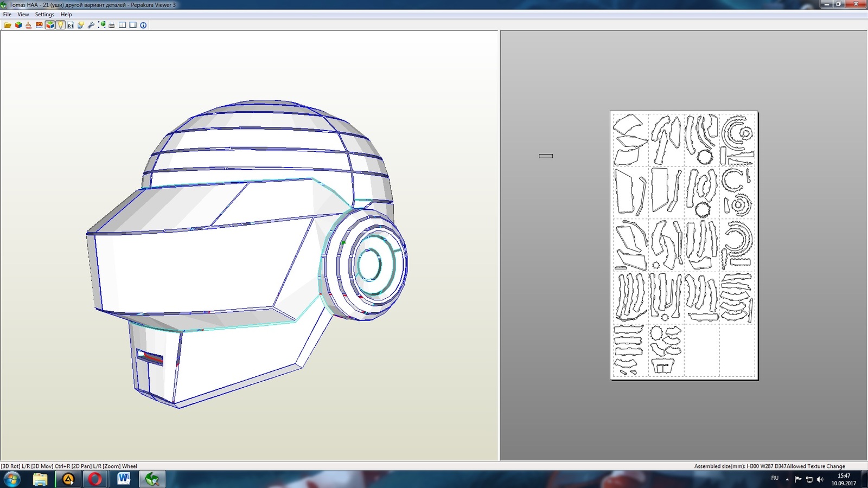Open Windows Explorer from the taskbar

click(40, 479)
